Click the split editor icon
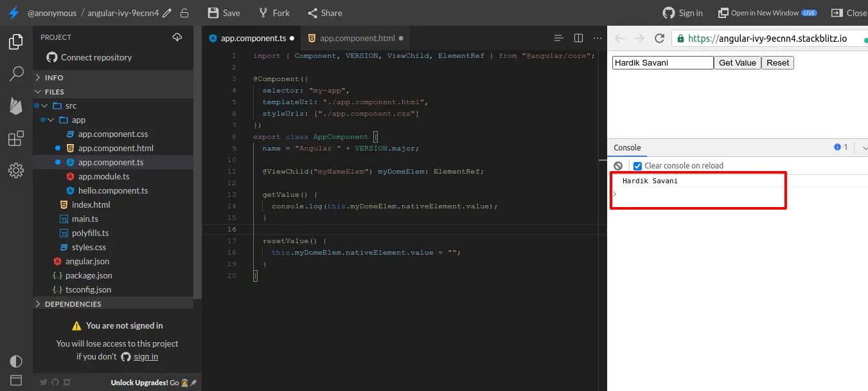This screenshot has width=868, height=391. [578, 39]
